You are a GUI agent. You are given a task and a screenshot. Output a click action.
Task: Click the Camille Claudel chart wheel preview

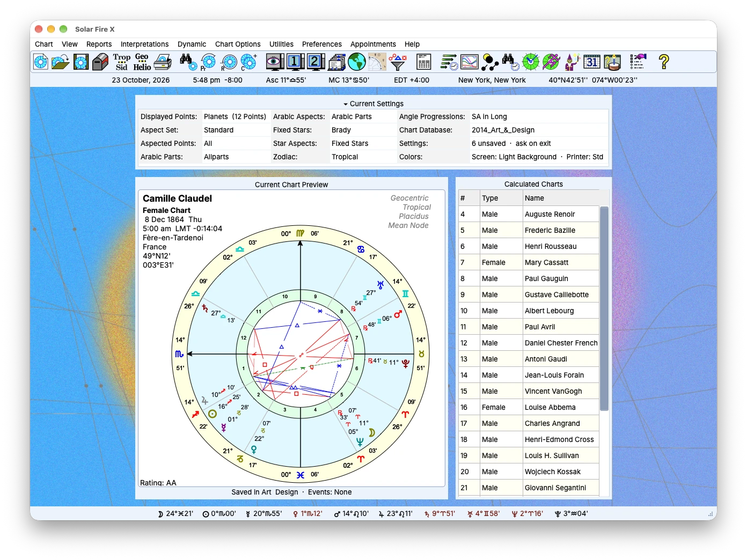(x=301, y=354)
